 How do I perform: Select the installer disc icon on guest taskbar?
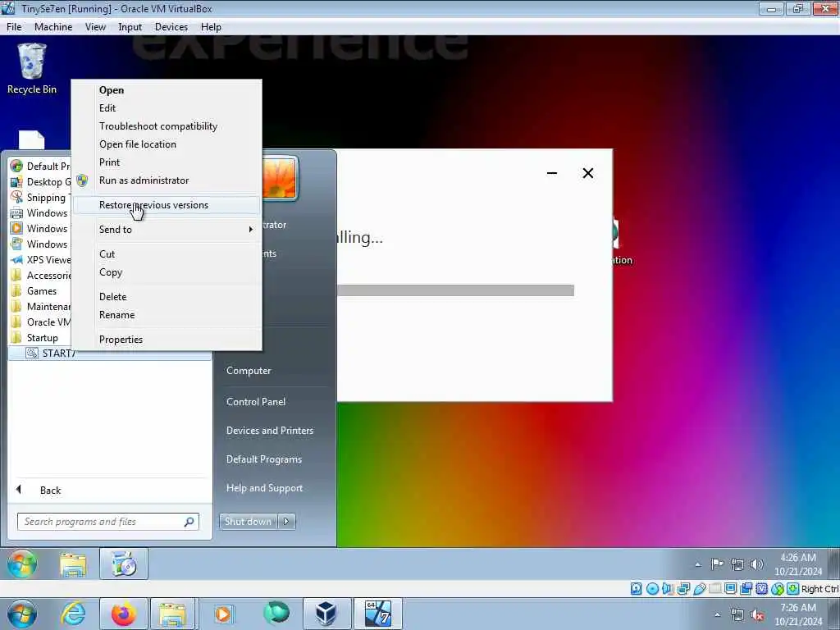pyautogui.click(x=124, y=564)
